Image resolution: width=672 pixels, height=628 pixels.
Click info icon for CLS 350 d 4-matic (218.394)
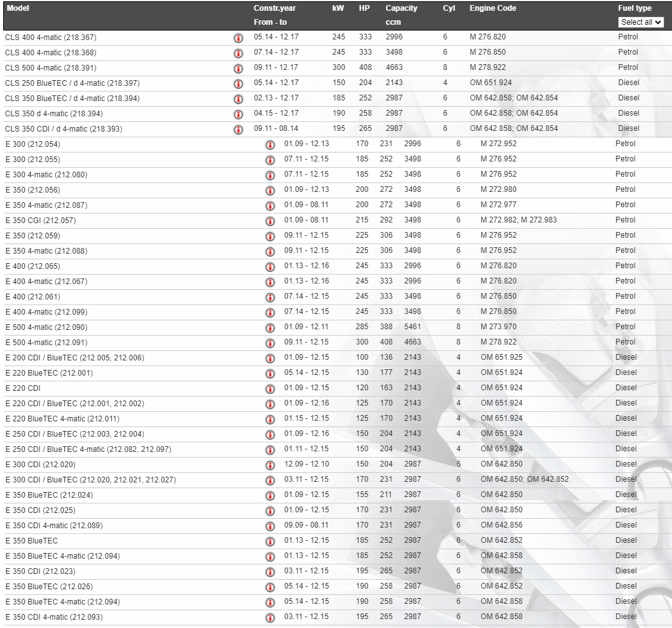[238, 114]
